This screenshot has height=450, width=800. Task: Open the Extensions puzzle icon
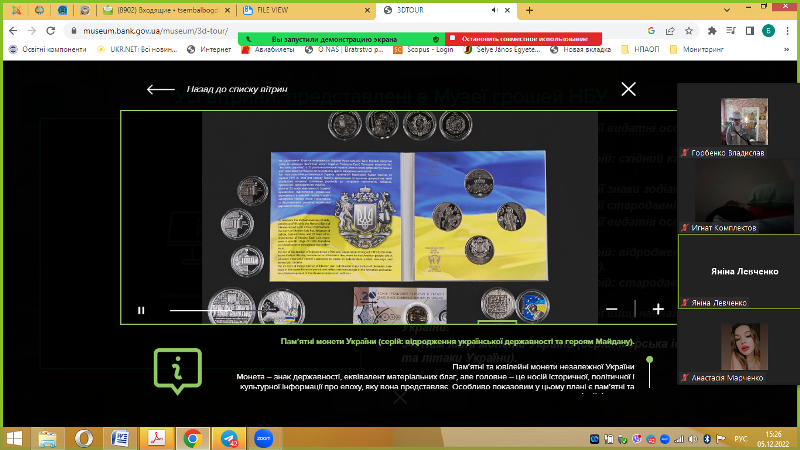point(712,31)
